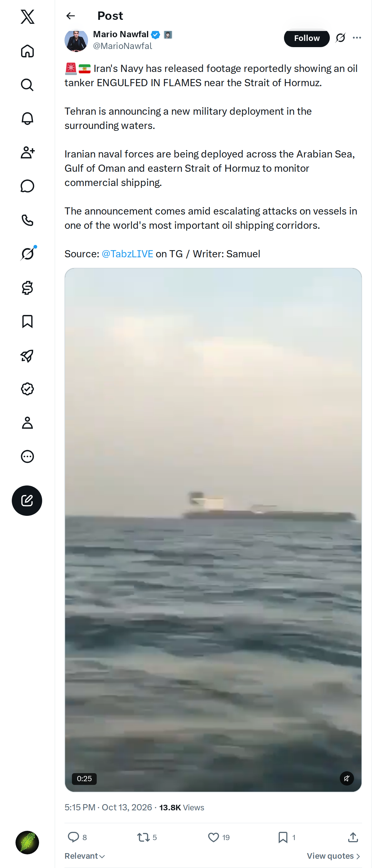
Task: Follow Mario Nawfal
Action: click(x=307, y=38)
